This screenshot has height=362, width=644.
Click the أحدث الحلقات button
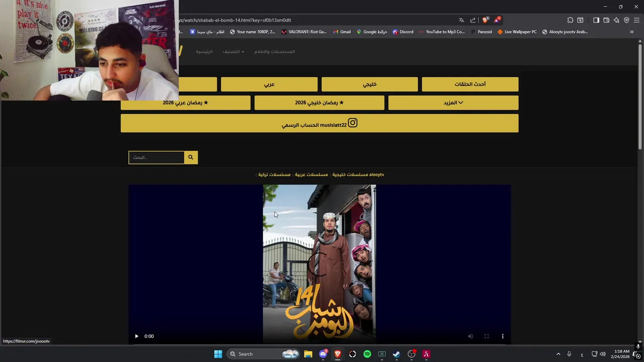coord(470,84)
